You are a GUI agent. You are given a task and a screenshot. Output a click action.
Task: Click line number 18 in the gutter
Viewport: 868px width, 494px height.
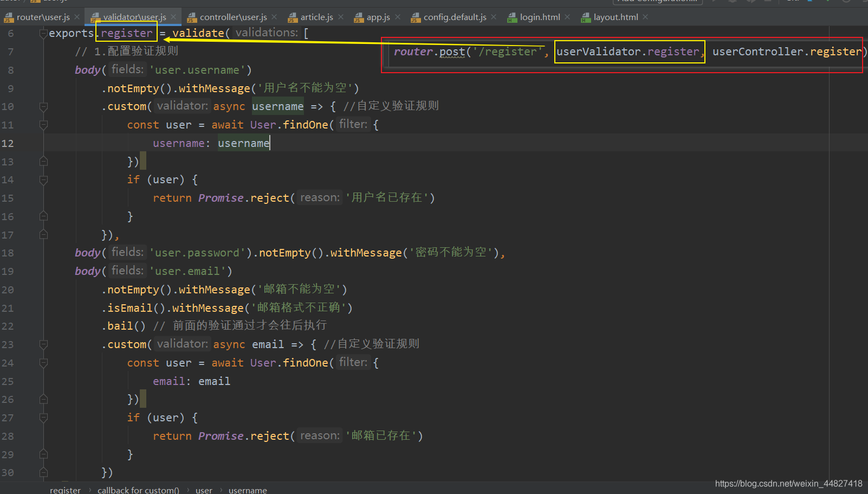point(8,253)
